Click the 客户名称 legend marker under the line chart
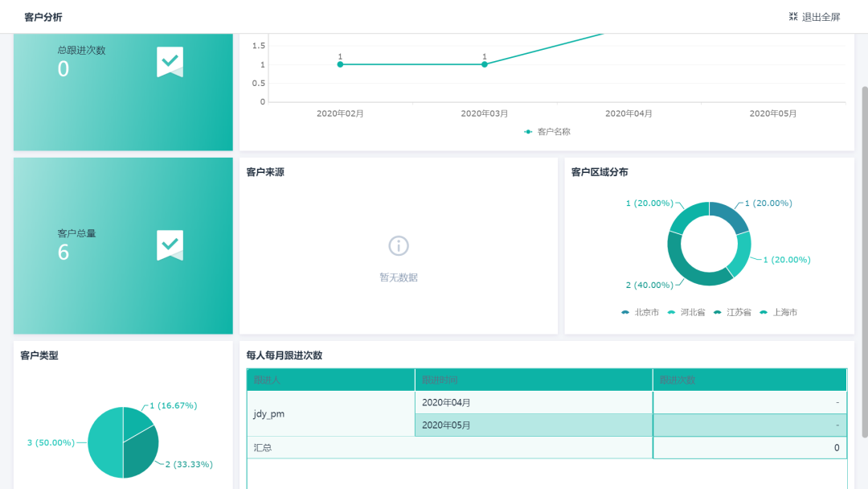The image size is (868, 489). click(528, 131)
